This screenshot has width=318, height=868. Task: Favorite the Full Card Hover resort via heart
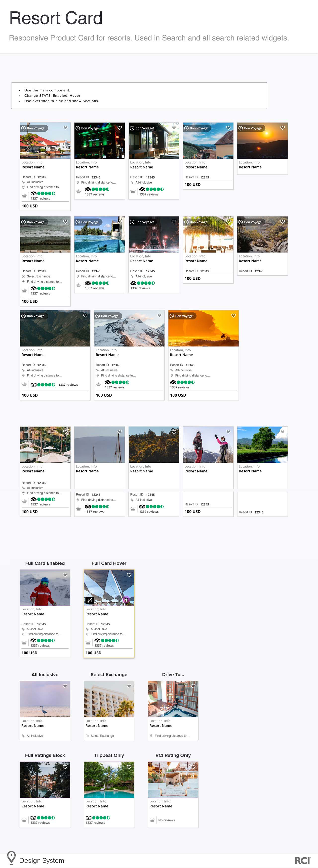coord(129,575)
